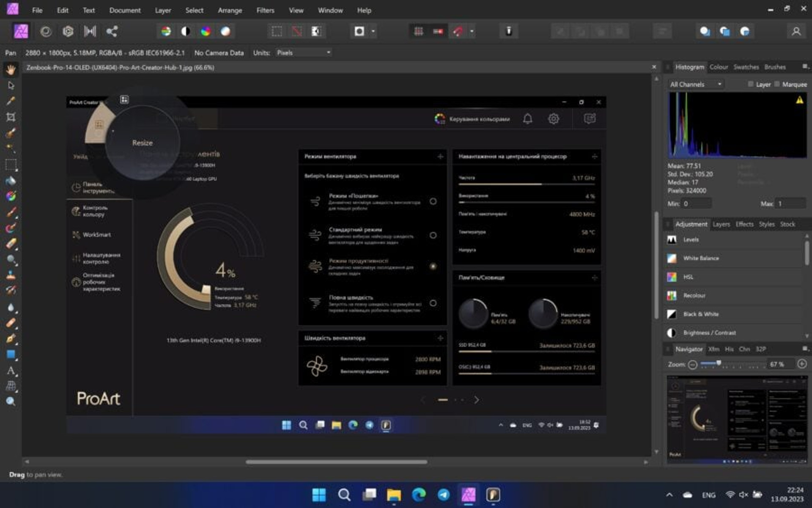This screenshot has height=508, width=812.
Task: Select the Rectangle shape tool
Action: click(11, 354)
